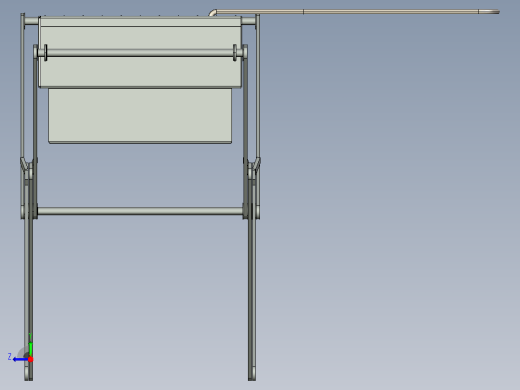
Task: Select the lower smaller rectangular panel
Action: coord(140,116)
